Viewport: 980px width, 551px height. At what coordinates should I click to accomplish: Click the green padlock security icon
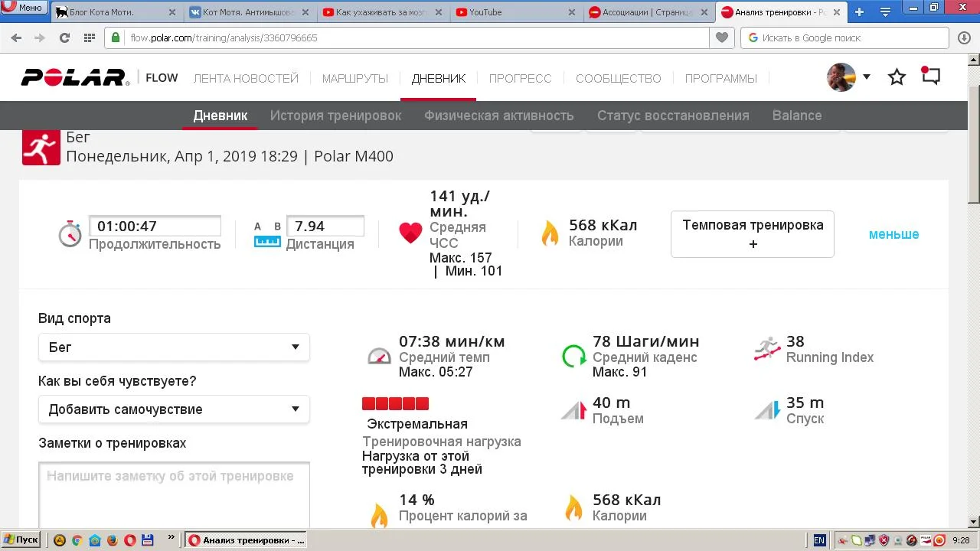[116, 37]
